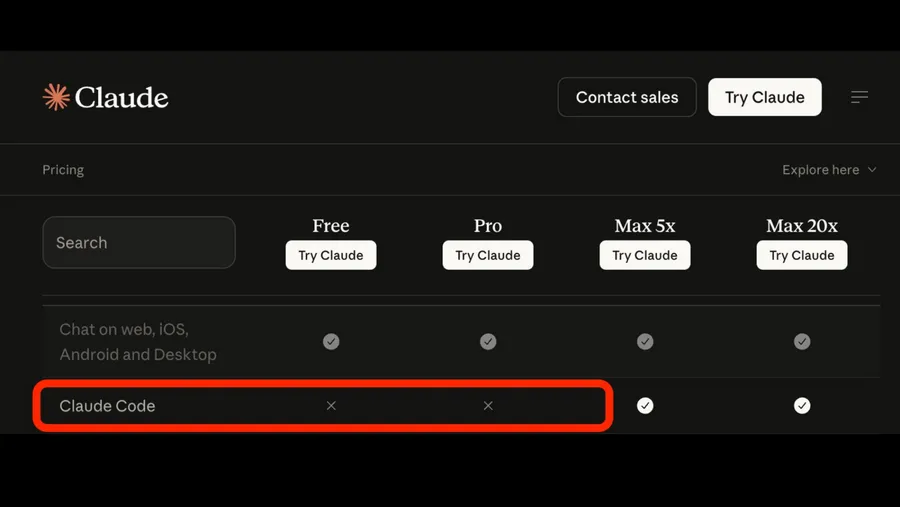900x507 pixels.
Task: Click Max 5x chat availability checkmark
Action: tap(645, 342)
